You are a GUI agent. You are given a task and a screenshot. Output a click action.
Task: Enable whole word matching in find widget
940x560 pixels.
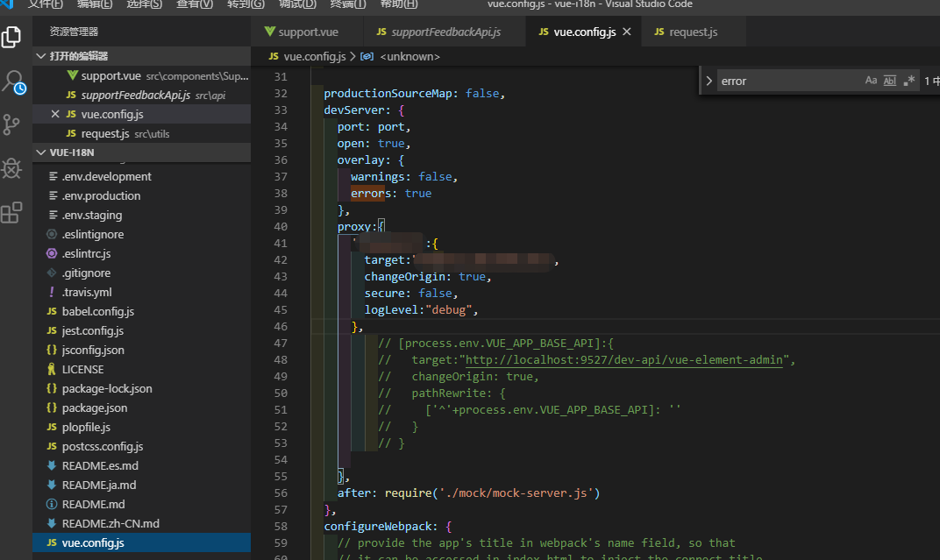889,80
